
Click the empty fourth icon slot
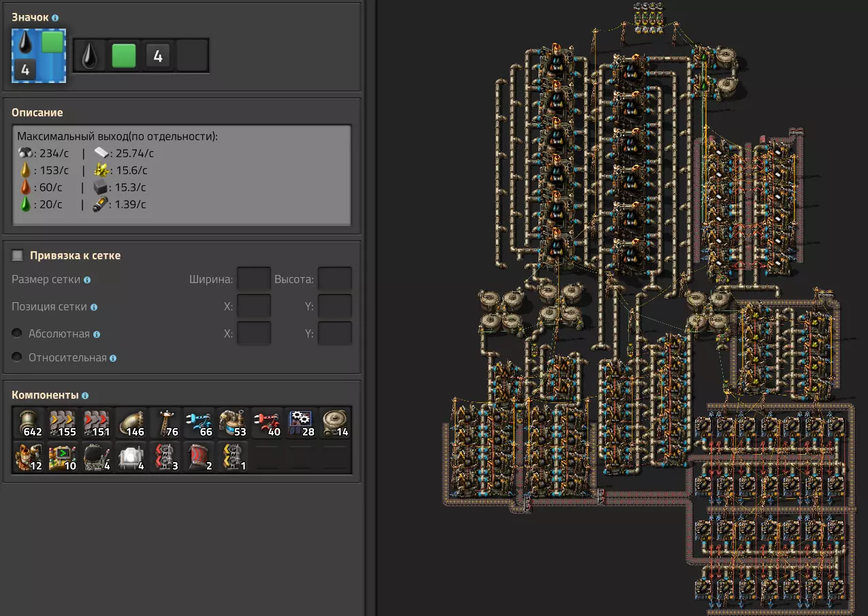click(192, 55)
